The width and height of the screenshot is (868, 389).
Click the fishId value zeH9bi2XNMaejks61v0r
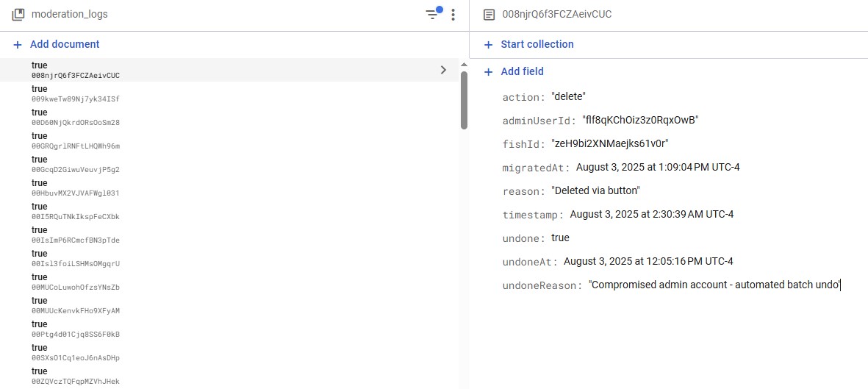pos(610,144)
